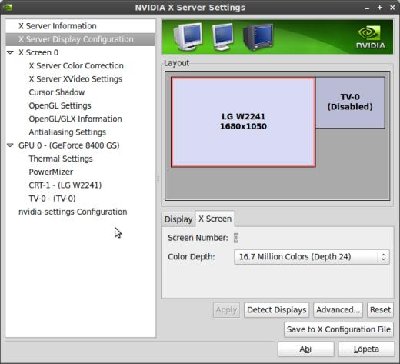Open X Server Information page

(57, 26)
